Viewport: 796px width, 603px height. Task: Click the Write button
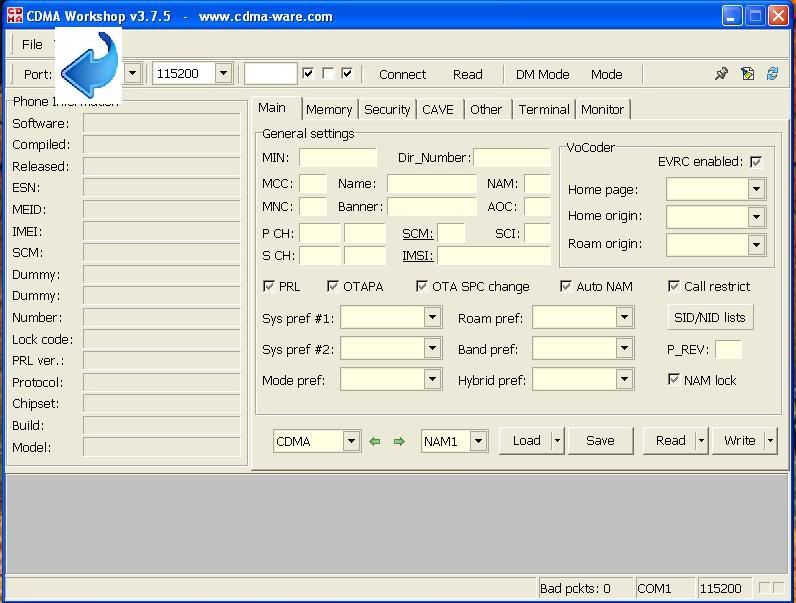pos(739,441)
